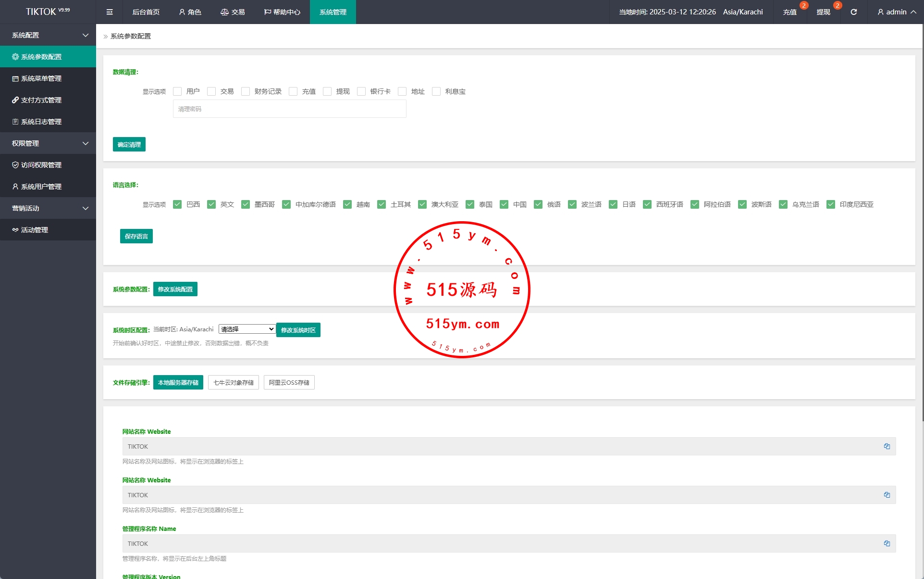Click copy icon in first 网站名称 field
This screenshot has height=579, width=924.
pyautogui.click(x=887, y=446)
